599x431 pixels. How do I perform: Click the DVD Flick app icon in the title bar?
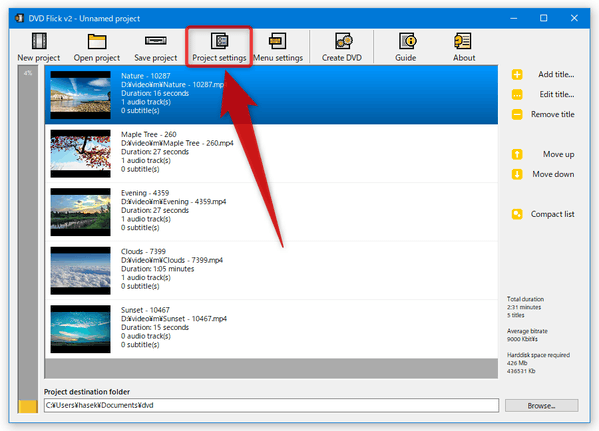(x=19, y=18)
